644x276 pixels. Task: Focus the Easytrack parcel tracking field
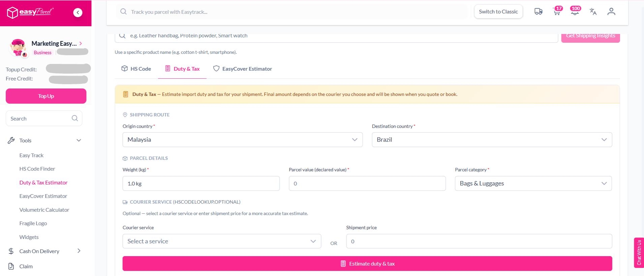coord(292,12)
